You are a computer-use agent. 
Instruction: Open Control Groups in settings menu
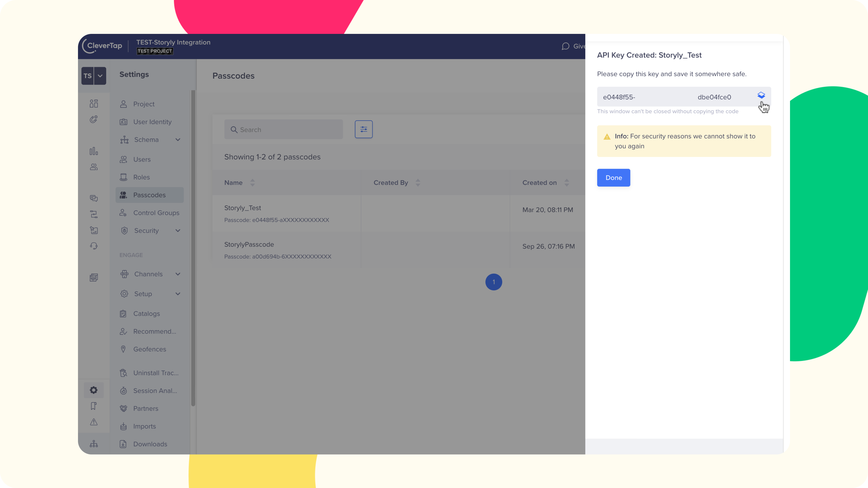click(156, 213)
